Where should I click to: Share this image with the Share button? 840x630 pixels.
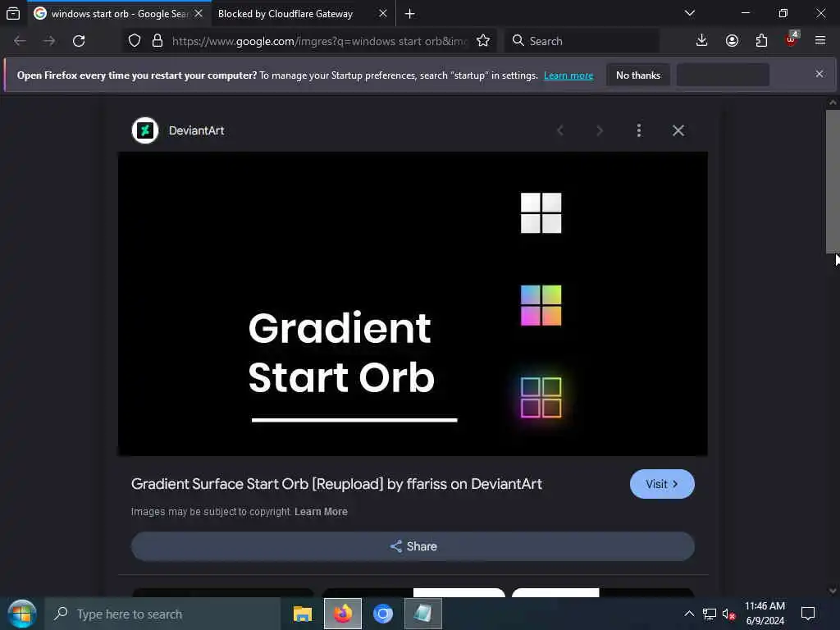tap(413, 546)
